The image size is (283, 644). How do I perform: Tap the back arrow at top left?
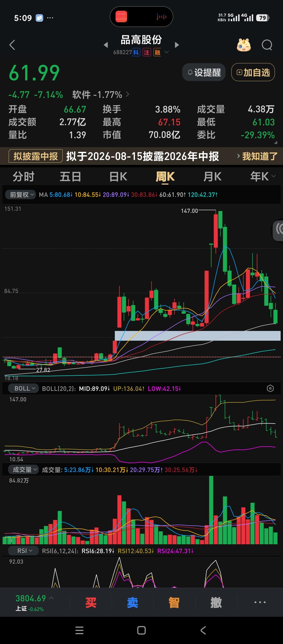pyautogui.click(x=12, y=45)
